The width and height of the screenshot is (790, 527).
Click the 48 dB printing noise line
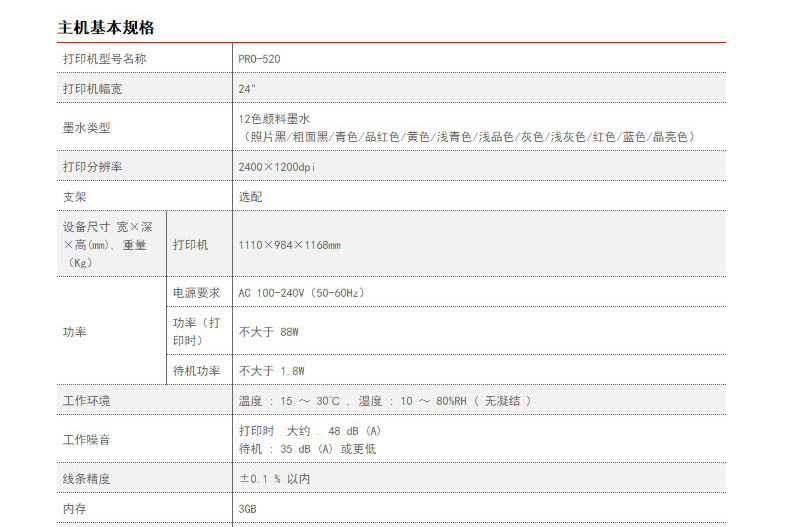pos(310,431)
